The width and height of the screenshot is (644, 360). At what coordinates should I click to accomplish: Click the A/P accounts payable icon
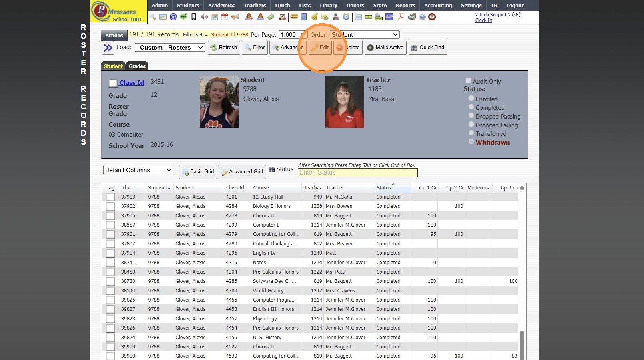click(x=389, y=17)
